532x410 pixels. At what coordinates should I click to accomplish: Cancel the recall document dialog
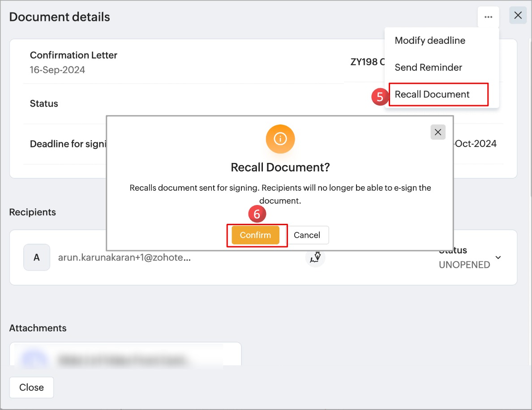(307, 235)
